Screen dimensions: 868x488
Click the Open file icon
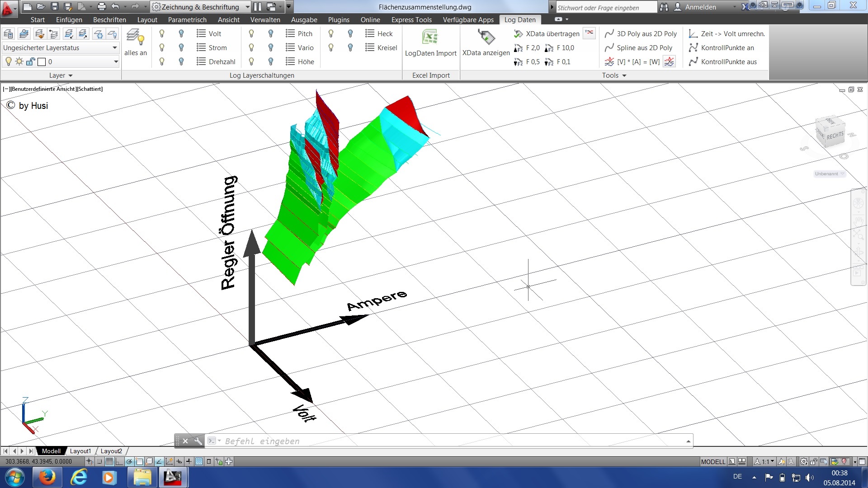click(x=41, y=6)
